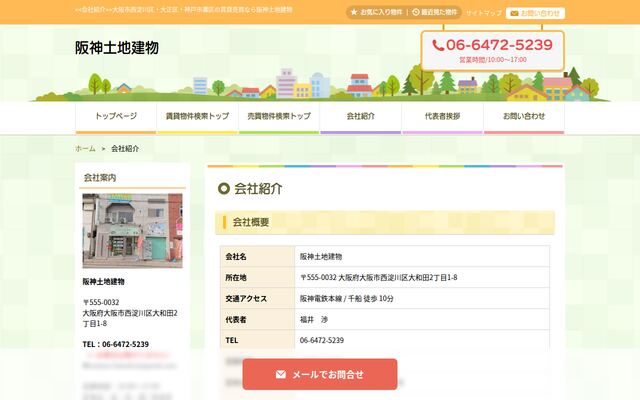
Task: Click the 阪神土地建物 site title logo
Action: tap(117, 48)
